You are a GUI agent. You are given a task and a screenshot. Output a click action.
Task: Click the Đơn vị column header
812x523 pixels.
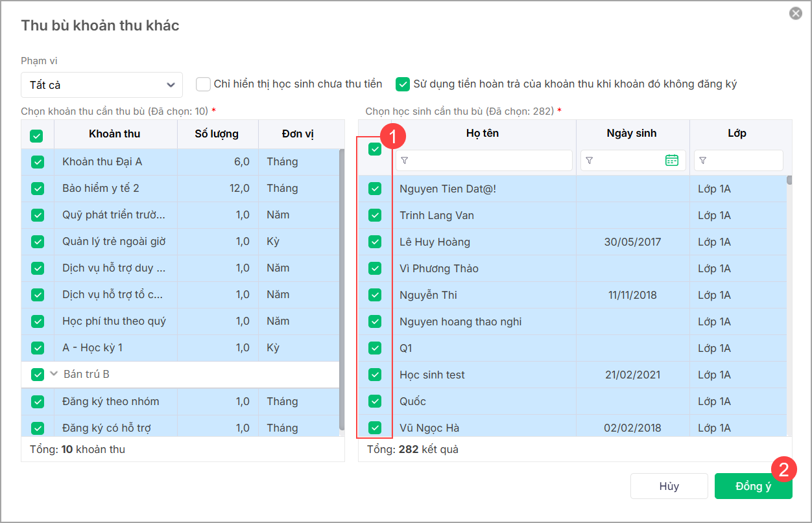[x=298, y=134]
